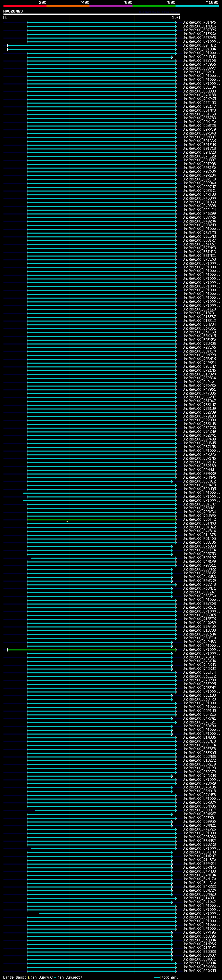This screenshot has height=980, width=222.
Task: Select hit UniRef100_B2AUQ5
Action: click(199, 489)
